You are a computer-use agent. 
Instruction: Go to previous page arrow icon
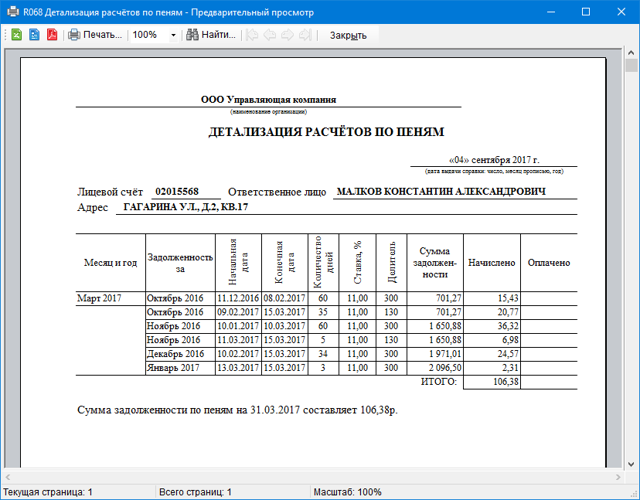pos(270,35)
